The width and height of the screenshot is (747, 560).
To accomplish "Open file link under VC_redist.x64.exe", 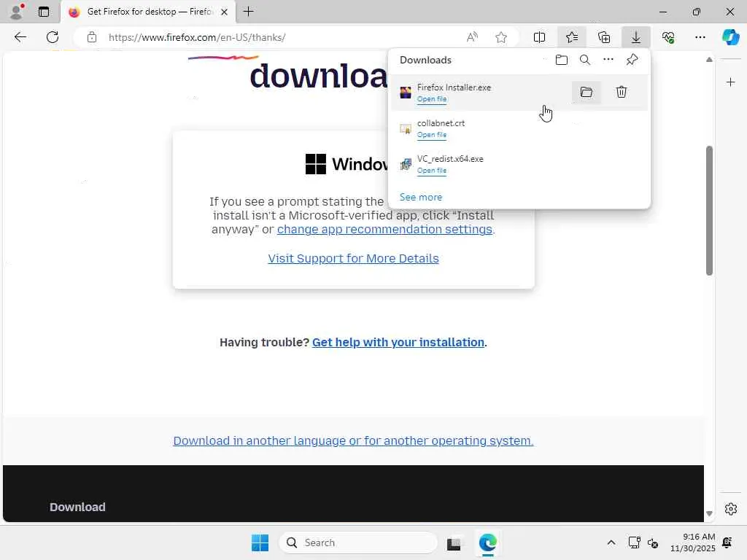I will pyautogui.click(x=432, y=171).
